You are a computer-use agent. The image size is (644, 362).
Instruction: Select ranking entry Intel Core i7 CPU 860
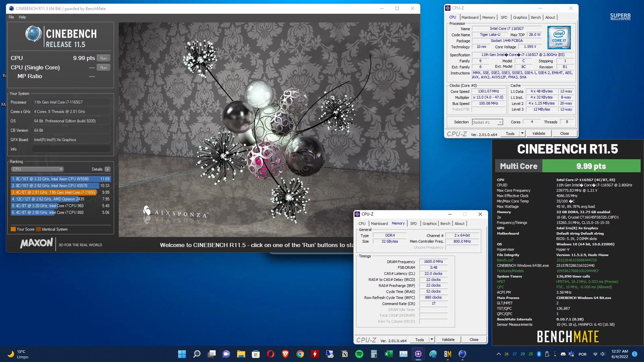tap(61, 213)
